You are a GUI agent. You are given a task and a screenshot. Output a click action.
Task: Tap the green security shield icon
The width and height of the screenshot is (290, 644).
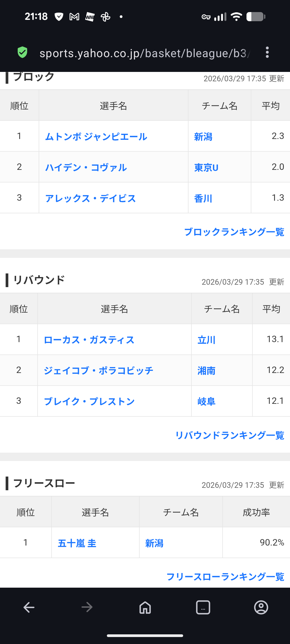23,52
